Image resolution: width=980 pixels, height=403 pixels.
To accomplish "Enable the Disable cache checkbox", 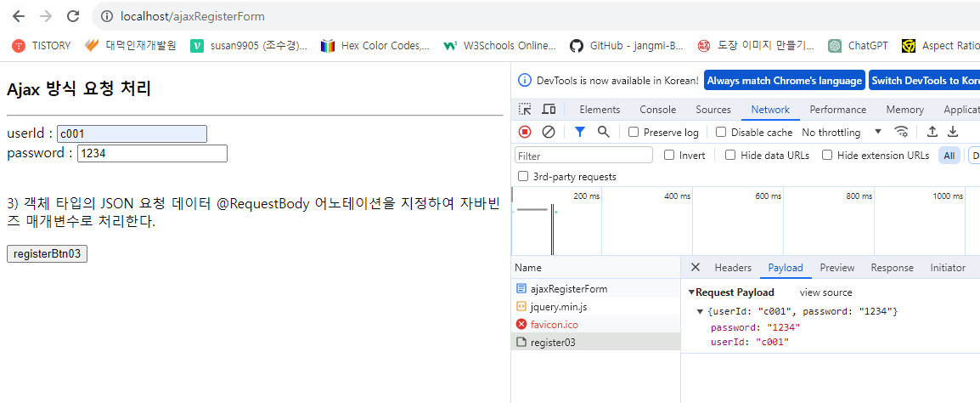I will [721, 132].
